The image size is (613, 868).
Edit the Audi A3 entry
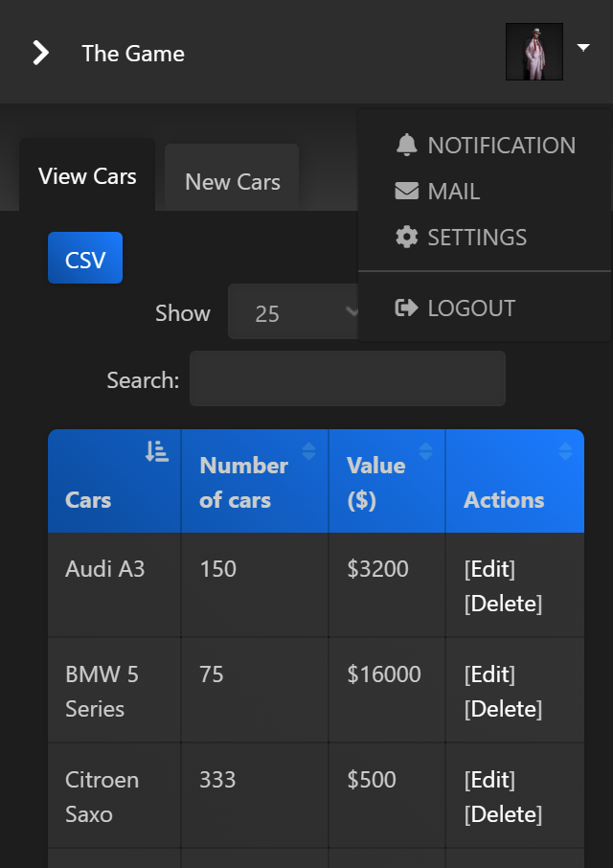[490, 569]
